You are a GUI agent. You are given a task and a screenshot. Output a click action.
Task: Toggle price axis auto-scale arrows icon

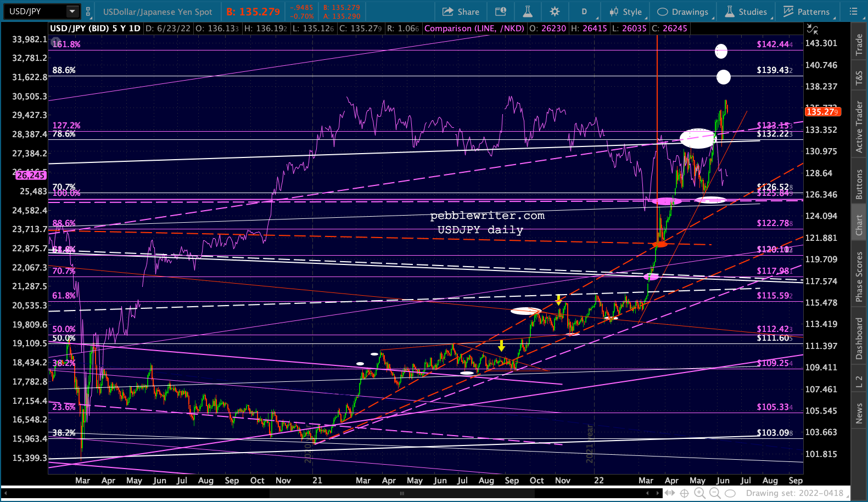click(x=812, y=29)
